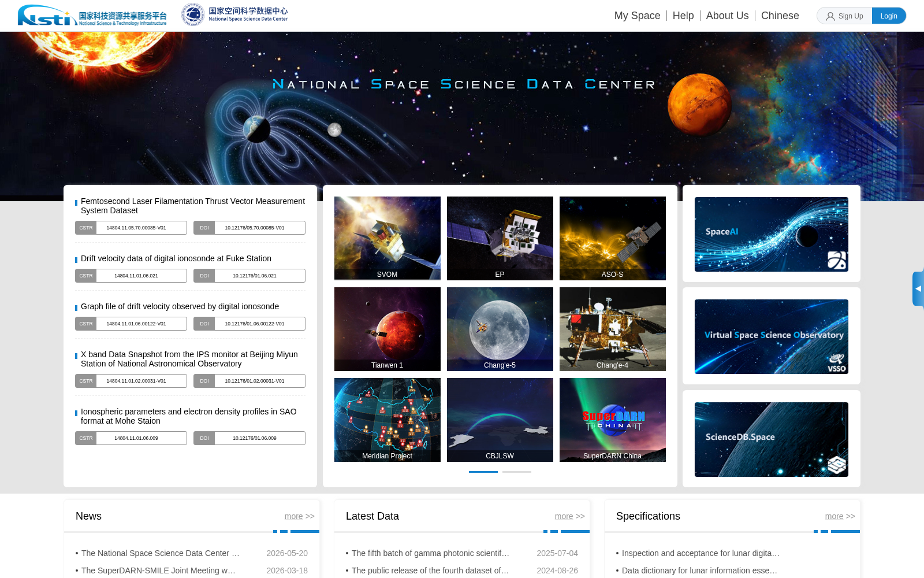Open the NSTI platform logo

click(x=92, y=16)
